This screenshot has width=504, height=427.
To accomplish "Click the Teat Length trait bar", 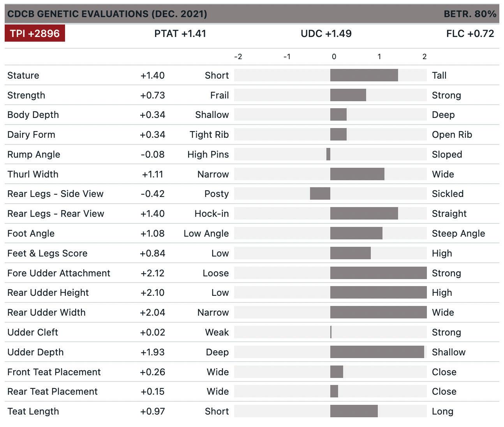I will [354, 411].
